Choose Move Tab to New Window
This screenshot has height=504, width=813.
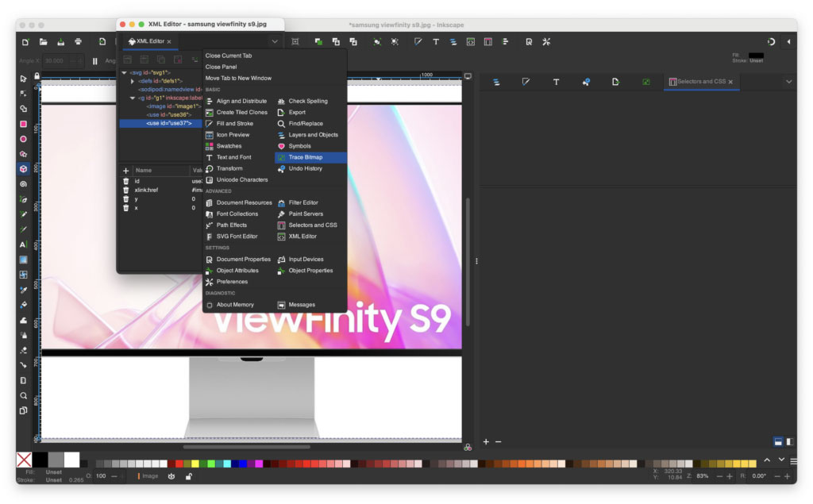tap(238, 79)
